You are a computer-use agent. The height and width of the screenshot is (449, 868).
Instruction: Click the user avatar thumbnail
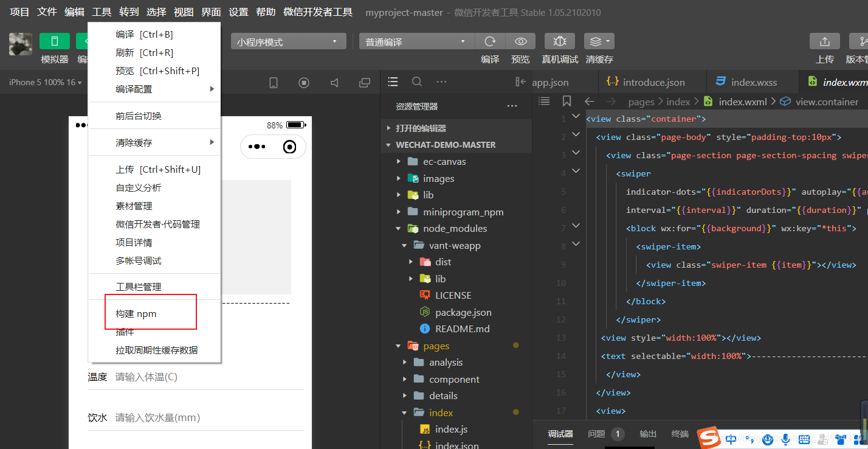point(21,44)
